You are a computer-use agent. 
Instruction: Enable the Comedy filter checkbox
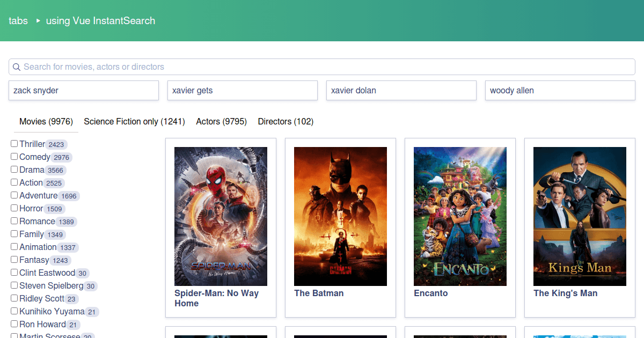tap(13, 157)
